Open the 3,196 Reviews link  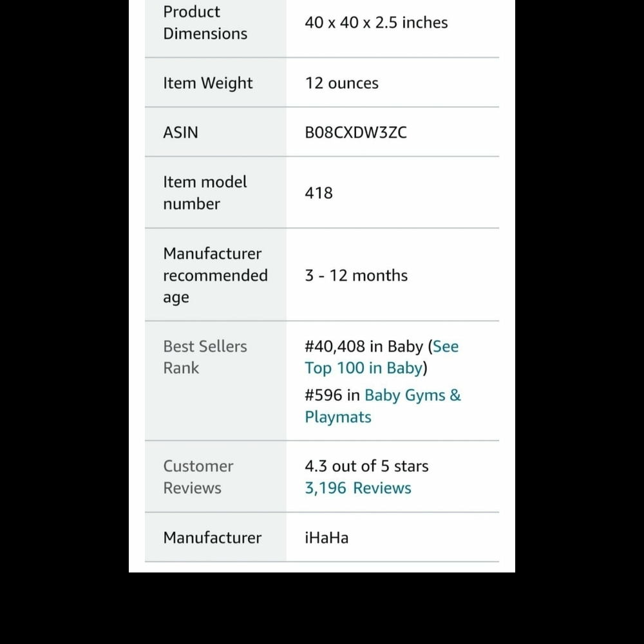tap(357, 488)
